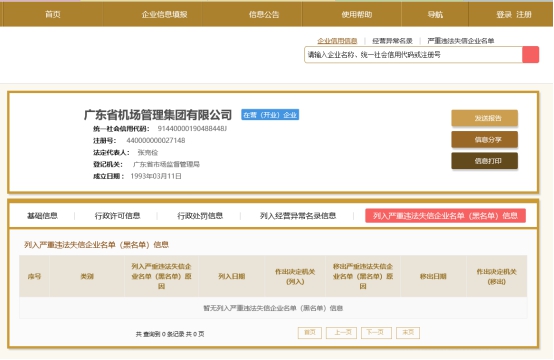Click the 列入日期 column header
Viewport: 554px width, 360px height.
tap(231, 276)
